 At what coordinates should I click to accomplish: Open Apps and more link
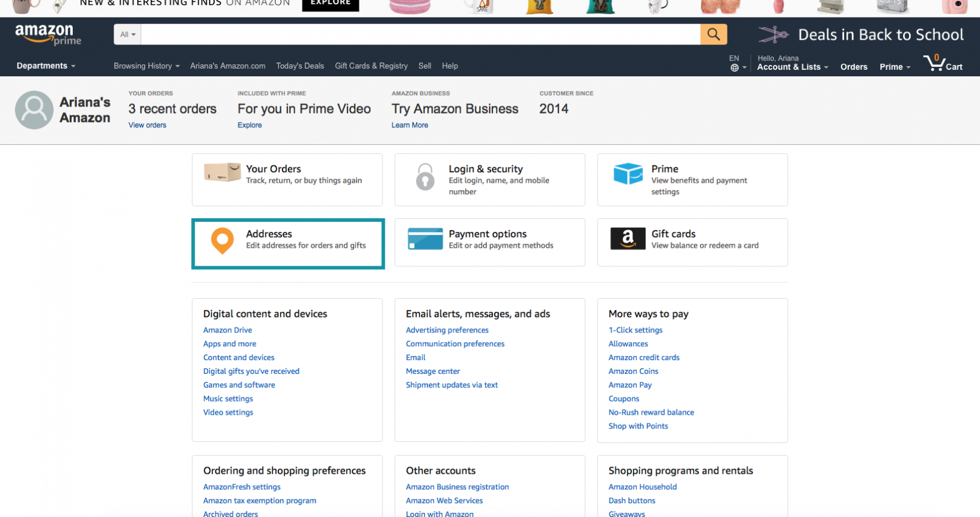tap(230, 344)
